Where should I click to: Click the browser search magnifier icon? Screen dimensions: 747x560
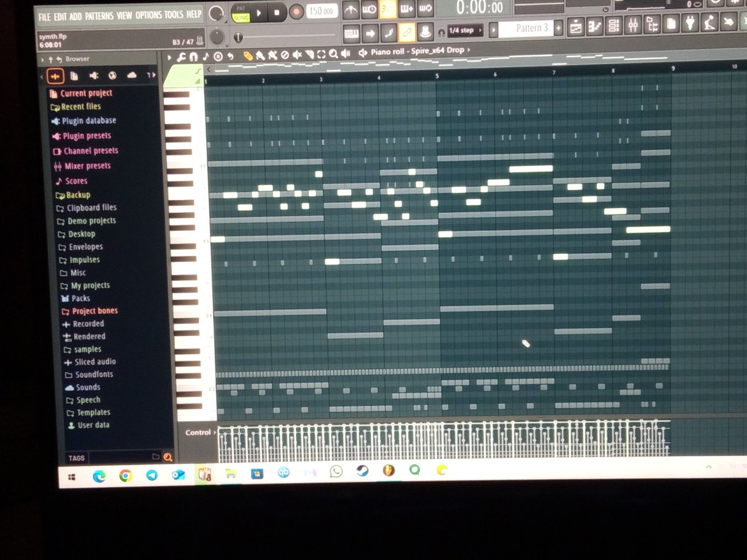coord(167,457)
